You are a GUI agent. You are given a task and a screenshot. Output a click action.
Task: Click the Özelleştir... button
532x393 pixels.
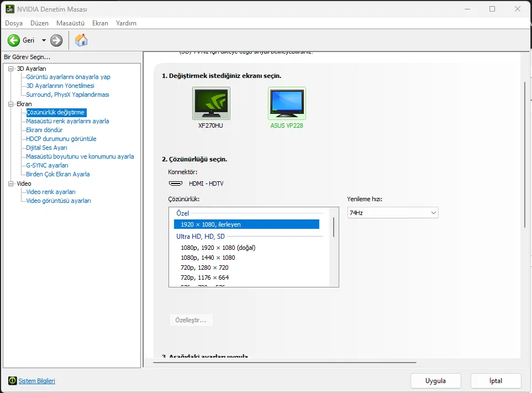pyautogui.click(x=191, y=320)
